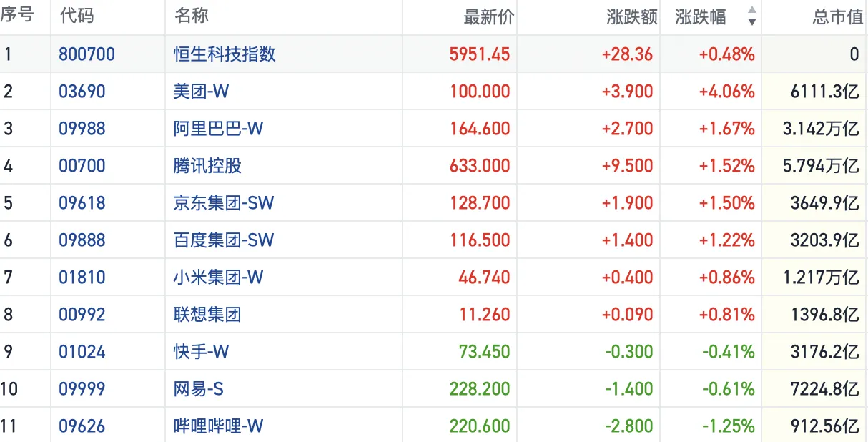
Task: Open the 哔哩哔哩-W stock link
Action: [x=218, y=426]
